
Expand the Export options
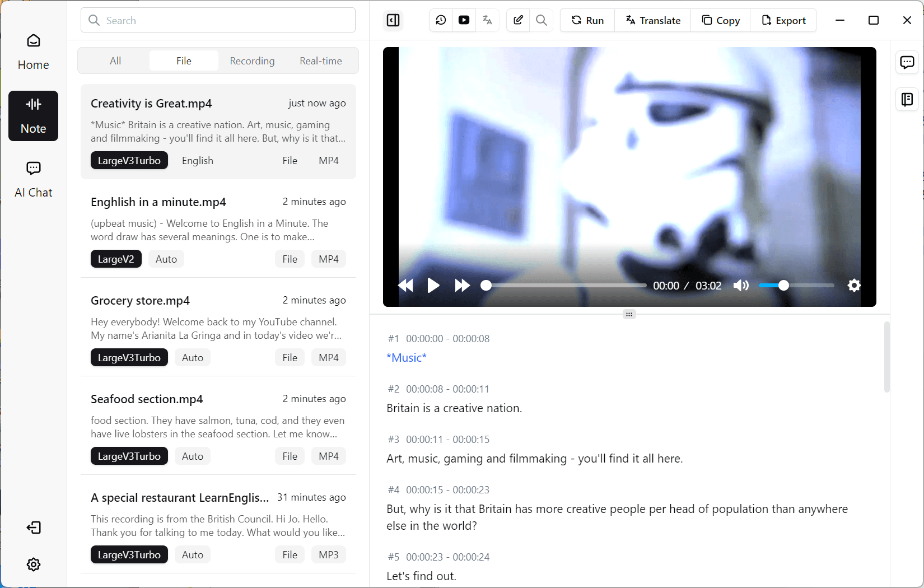[783, 21]
